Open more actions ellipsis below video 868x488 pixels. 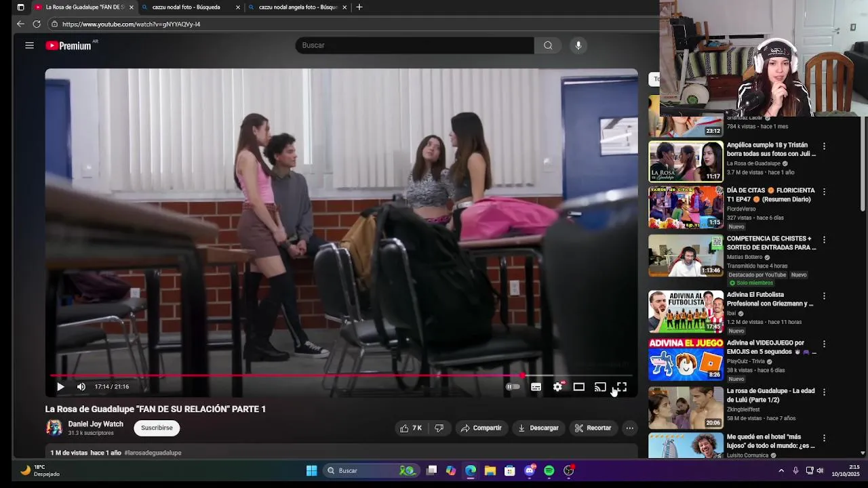click(x=629, y=428)
